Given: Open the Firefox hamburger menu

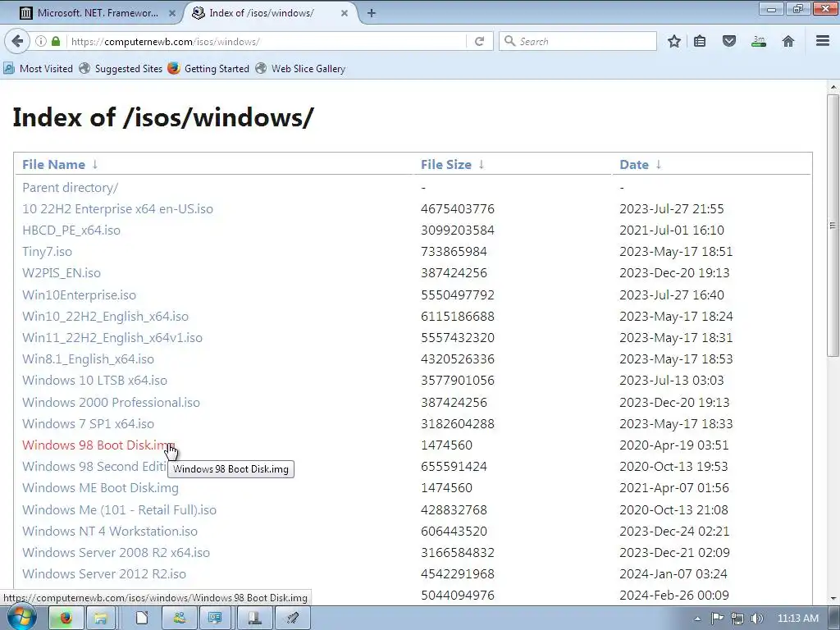Looking at the screenshot, I should pyautogui.click(x=823, y=41).
